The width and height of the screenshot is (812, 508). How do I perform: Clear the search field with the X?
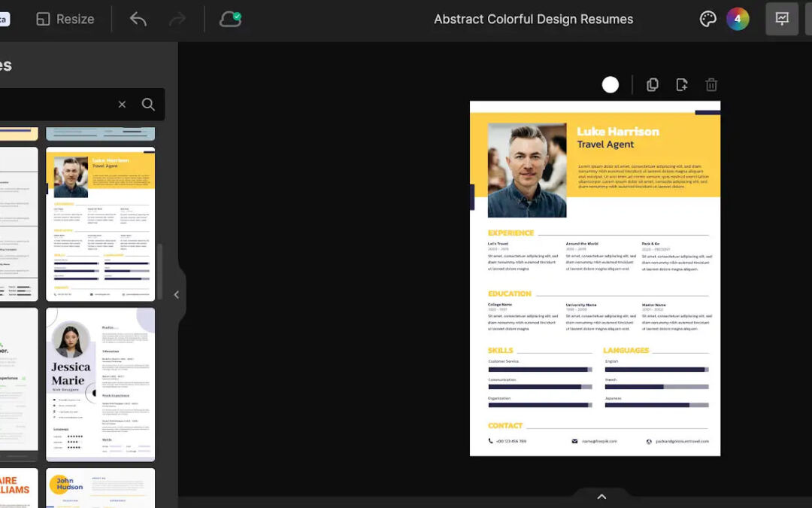pos(122,105)
